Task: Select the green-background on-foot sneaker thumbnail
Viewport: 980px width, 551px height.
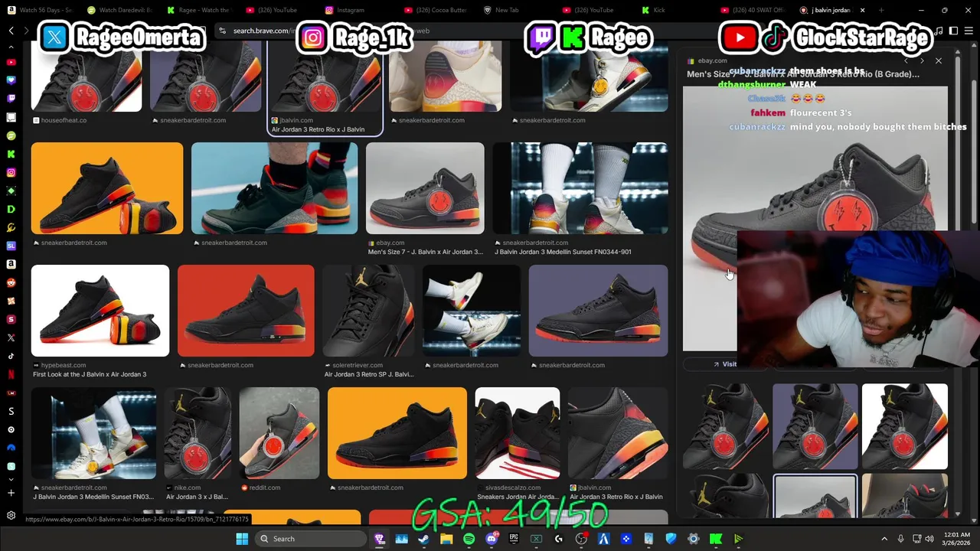Action: pos(274,188)
